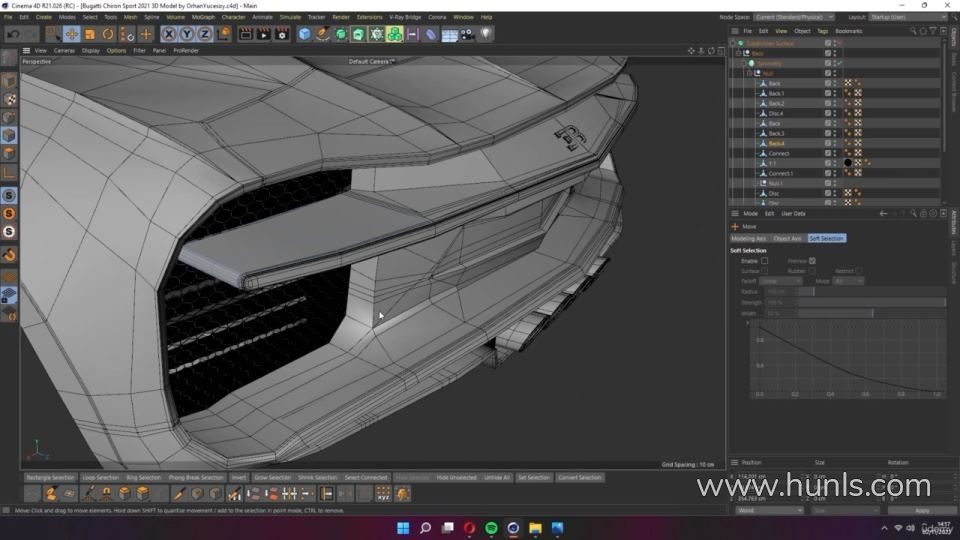Open the Object Manager Tags menu
960x540 pixels.
[822, 31]
